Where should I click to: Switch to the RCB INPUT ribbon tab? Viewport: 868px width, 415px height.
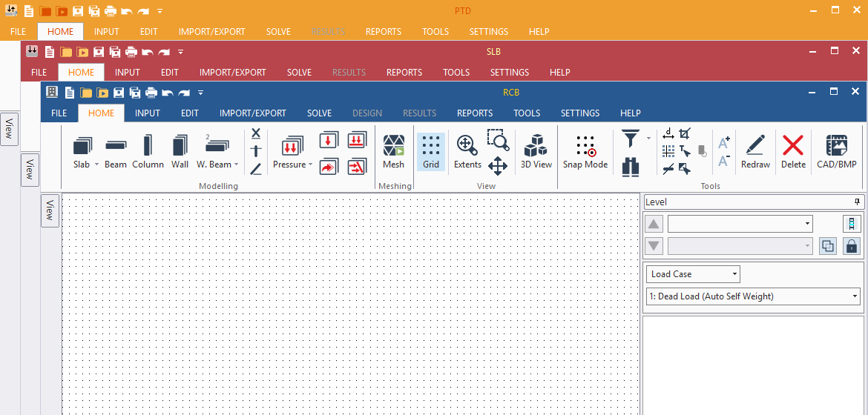pyautogui.click(x=148, y=113)
